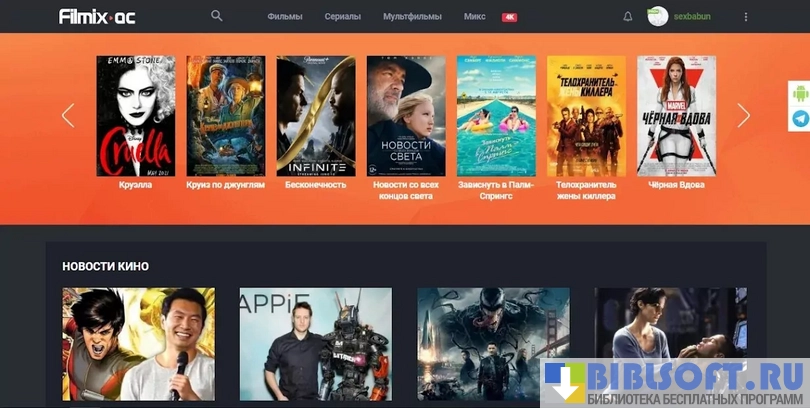Select the Микс menu item
The width and height of the screenshot is (810, 408).
[x=475, y=17]
